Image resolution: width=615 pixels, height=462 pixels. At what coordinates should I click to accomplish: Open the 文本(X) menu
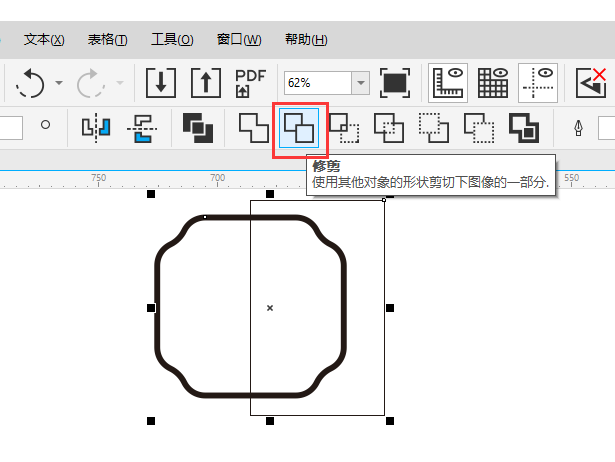44,40
